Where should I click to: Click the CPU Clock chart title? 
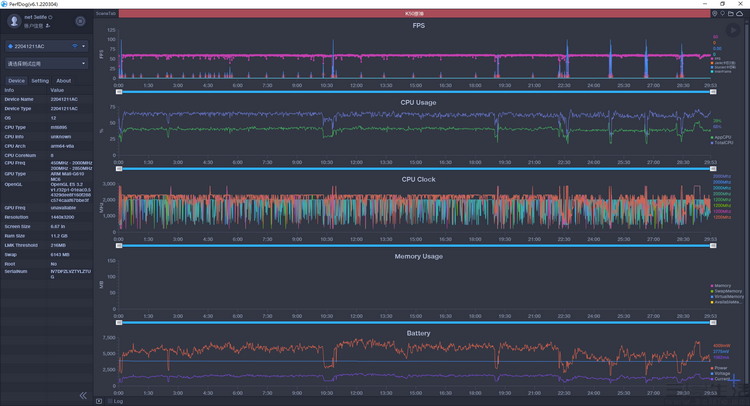[x=419, y=179]
